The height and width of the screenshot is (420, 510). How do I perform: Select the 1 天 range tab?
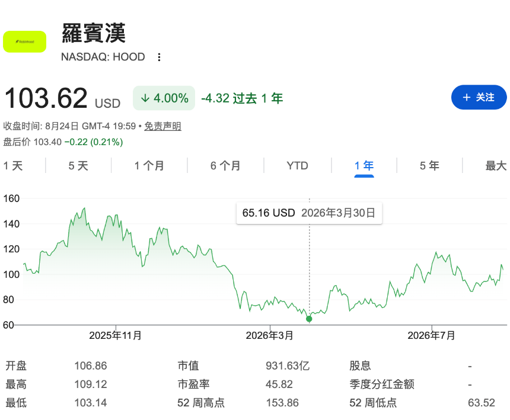point(13,166)
